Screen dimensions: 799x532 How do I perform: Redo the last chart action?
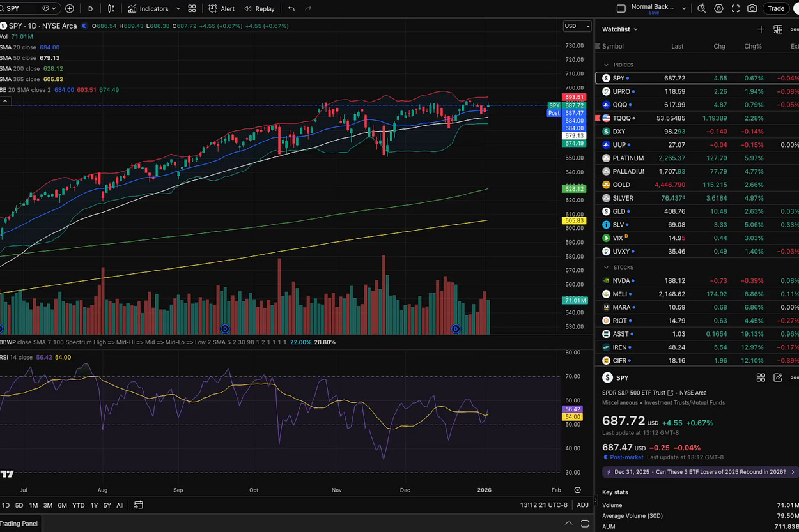309,9
